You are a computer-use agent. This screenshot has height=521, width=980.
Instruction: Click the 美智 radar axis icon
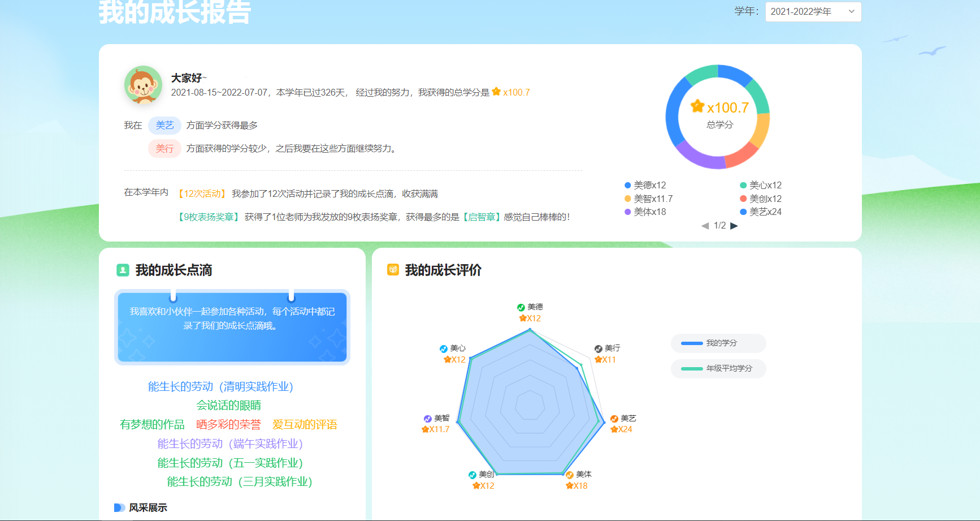pos(428,419)
